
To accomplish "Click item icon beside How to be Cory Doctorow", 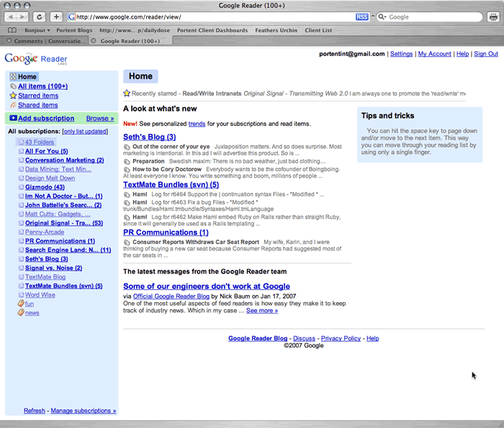I will [x=127, y=170].
